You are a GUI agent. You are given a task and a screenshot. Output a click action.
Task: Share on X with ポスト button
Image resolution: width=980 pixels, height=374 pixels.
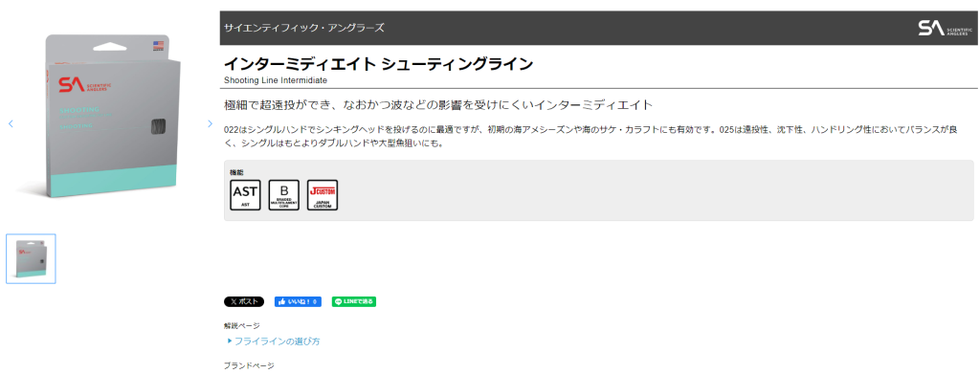click(x=244, y=301)
